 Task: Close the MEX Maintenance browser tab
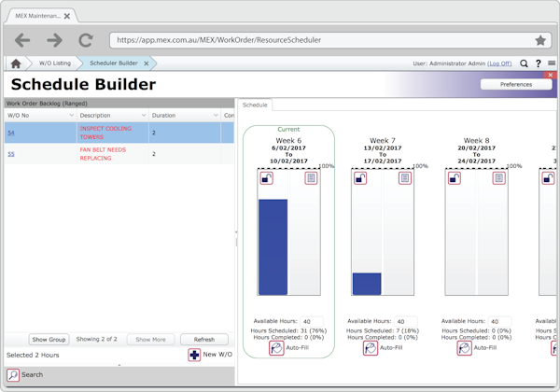(x=67, y=16)
